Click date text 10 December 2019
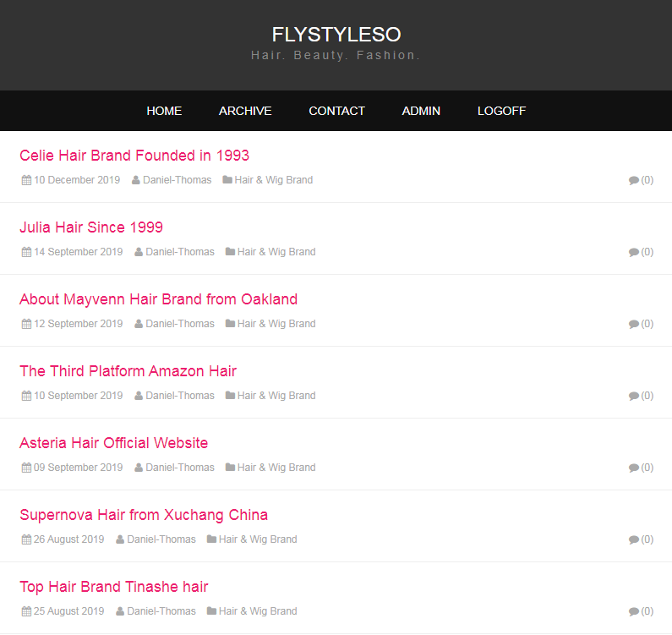672x635 pixels. (x=77, y=180)
